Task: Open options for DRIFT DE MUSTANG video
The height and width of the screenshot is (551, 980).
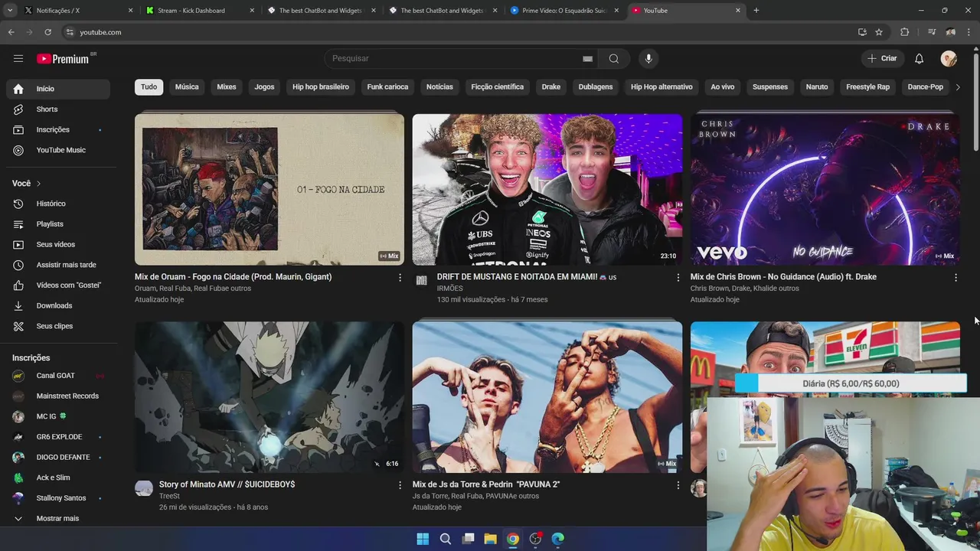Action: [x=678, y=278]
